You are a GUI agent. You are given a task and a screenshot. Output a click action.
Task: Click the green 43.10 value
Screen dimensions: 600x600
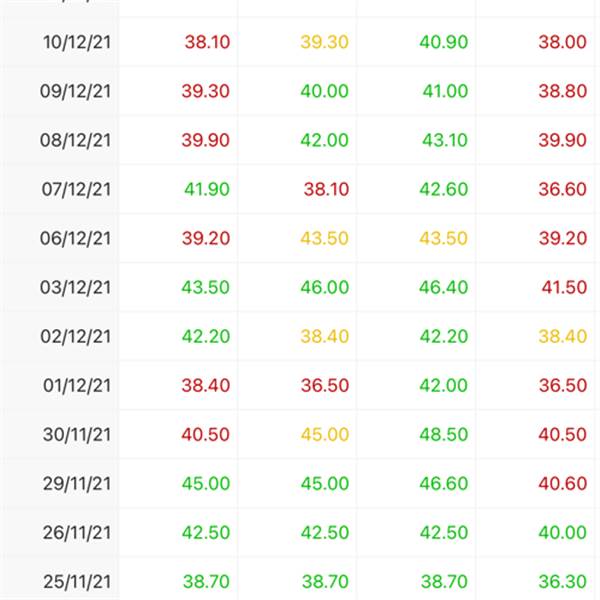pos(445,140)
